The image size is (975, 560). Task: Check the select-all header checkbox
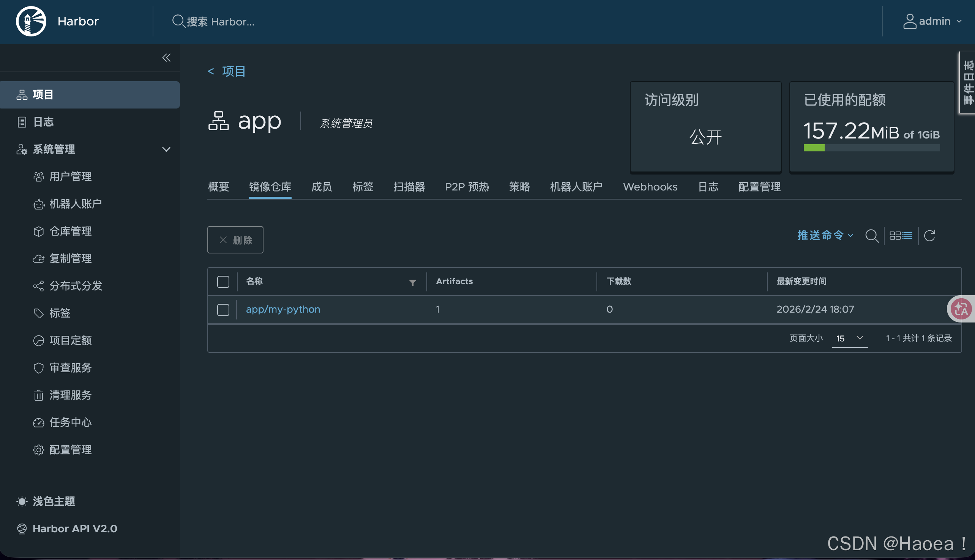click(x=223, y=282)
